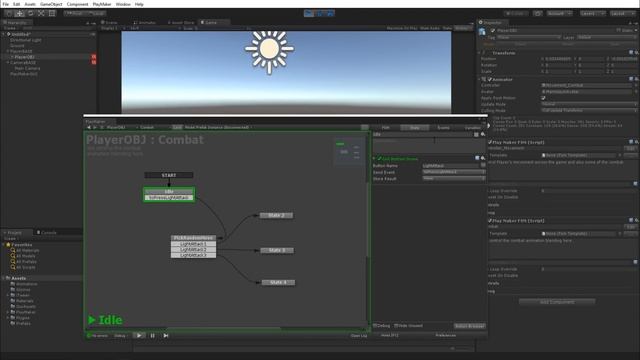
Task: Switch to the Game view tab
Action: (211, 22)
